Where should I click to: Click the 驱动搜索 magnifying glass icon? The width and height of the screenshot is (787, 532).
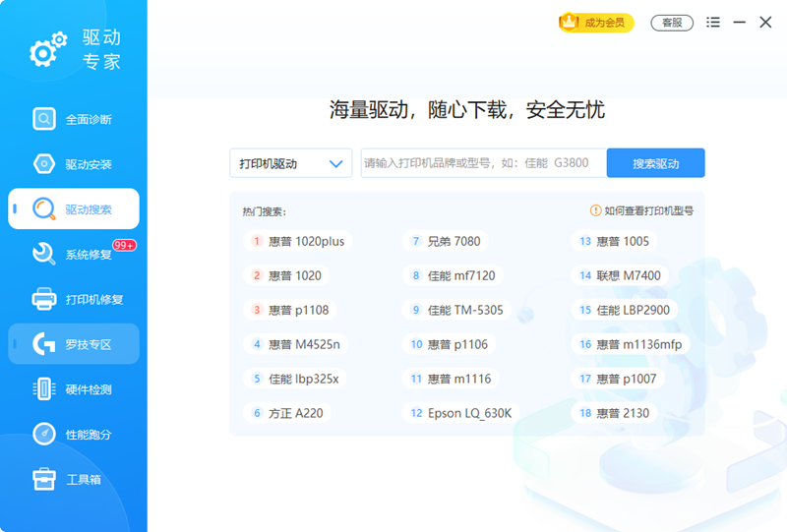click(44, 208)
